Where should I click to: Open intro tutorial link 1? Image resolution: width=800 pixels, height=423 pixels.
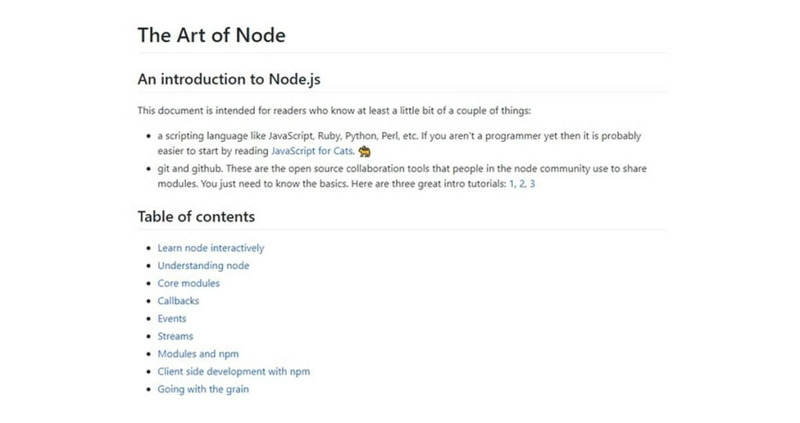512,184
